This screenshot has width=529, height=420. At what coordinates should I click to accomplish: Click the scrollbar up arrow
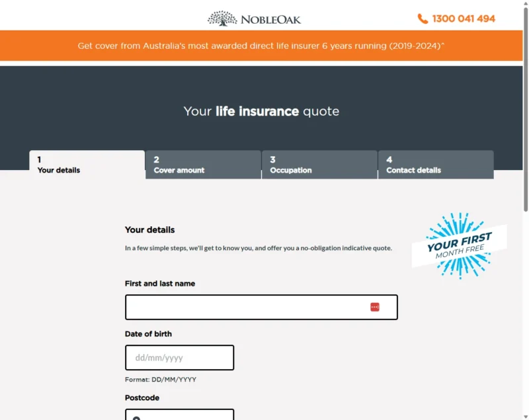(x=524, y=4)
